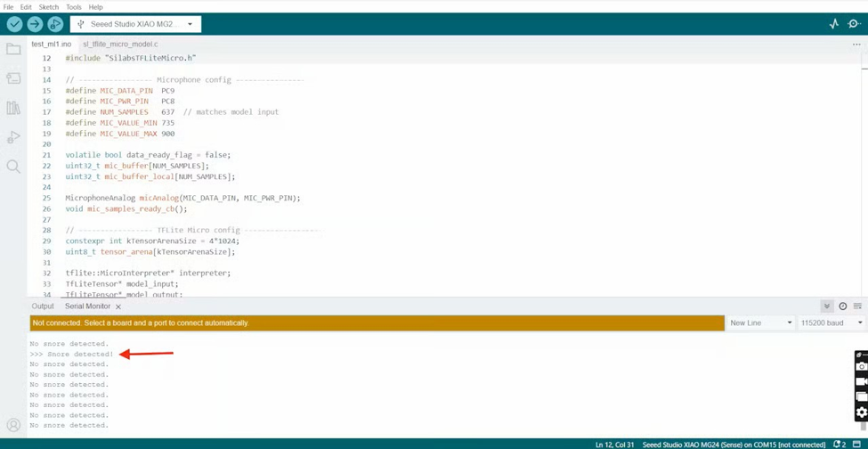Image resolution: width=868 pixels, height=449 pixels.
Task: Click 'constexpr int kTensorArenaSize = 4*1024;' line
Action: (x=152, y=241)
